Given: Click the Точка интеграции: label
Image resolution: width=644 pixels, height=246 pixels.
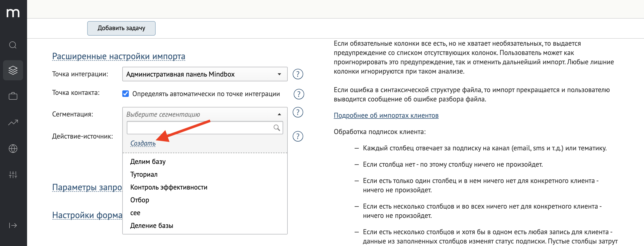Looking at the screenshot, I should pos(80,74).
